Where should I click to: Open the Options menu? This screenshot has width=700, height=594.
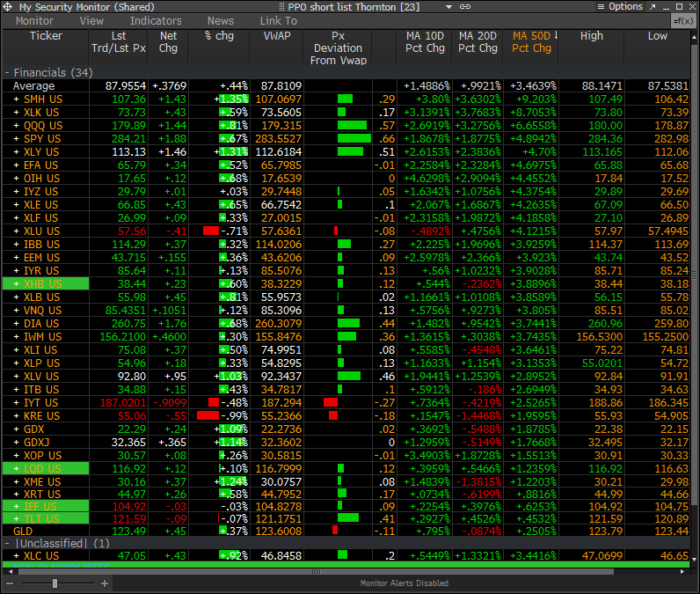click(620, 7)
